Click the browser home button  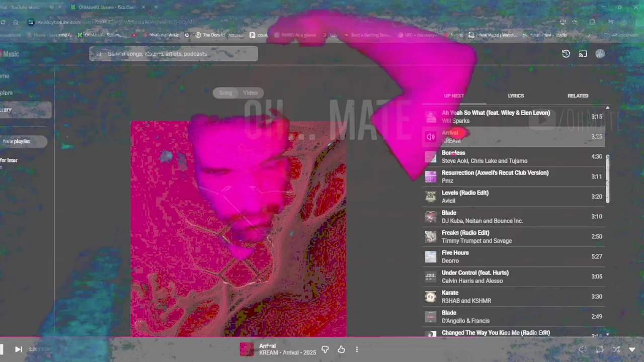(16, 22)
